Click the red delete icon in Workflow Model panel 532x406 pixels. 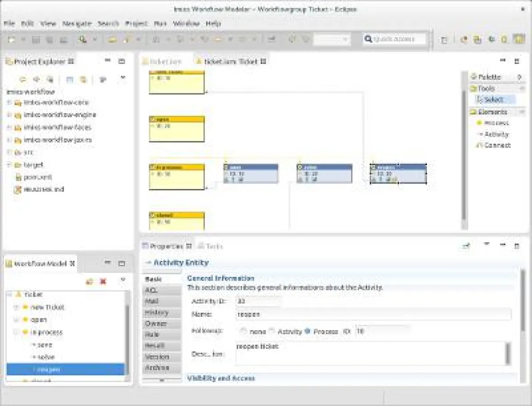103,281
